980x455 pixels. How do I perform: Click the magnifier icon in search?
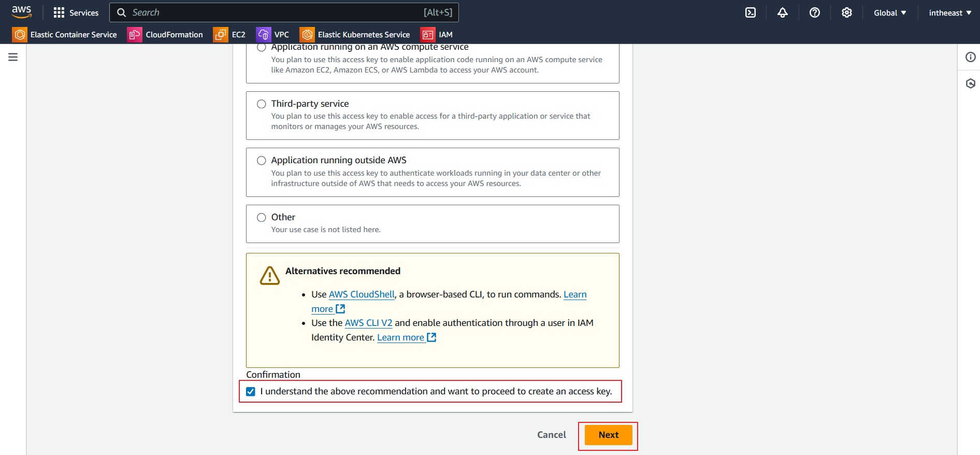coord(122,12)
